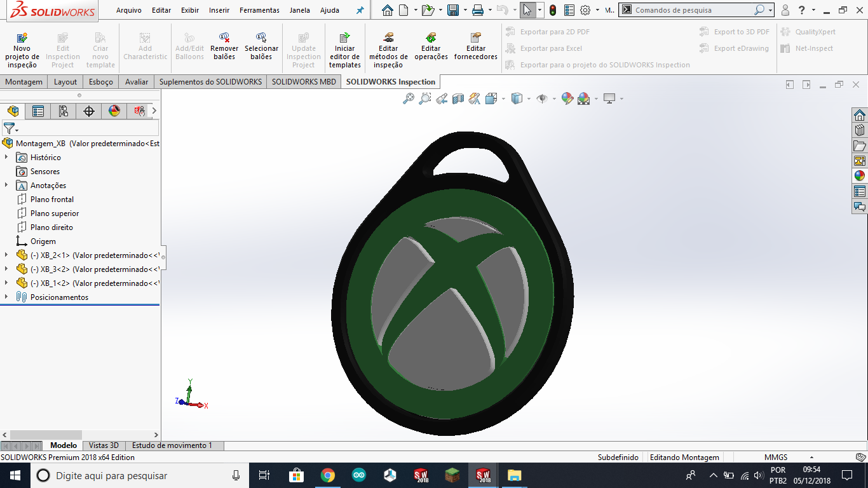Click the Windows search box Digite aqui
Image resolution: width=868 pixels, height=488 pixels.
pyautogui.click(x=140, y=475)
